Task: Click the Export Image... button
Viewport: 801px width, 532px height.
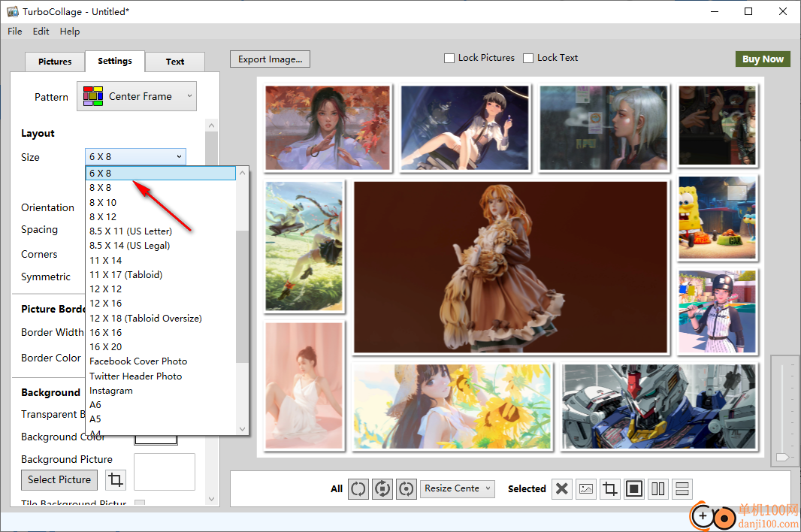Action: pos(271,59)
